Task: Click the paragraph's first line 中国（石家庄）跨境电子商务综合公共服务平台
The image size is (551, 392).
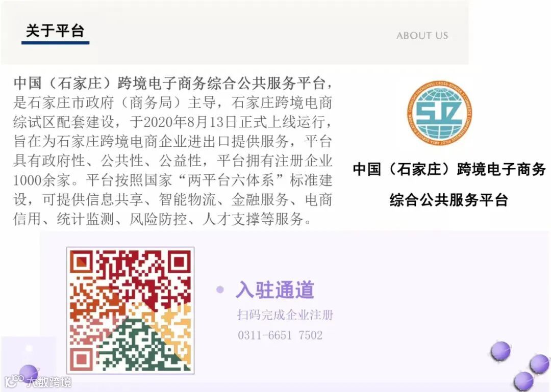Action: pyautogui.click(x=172, y=84)
